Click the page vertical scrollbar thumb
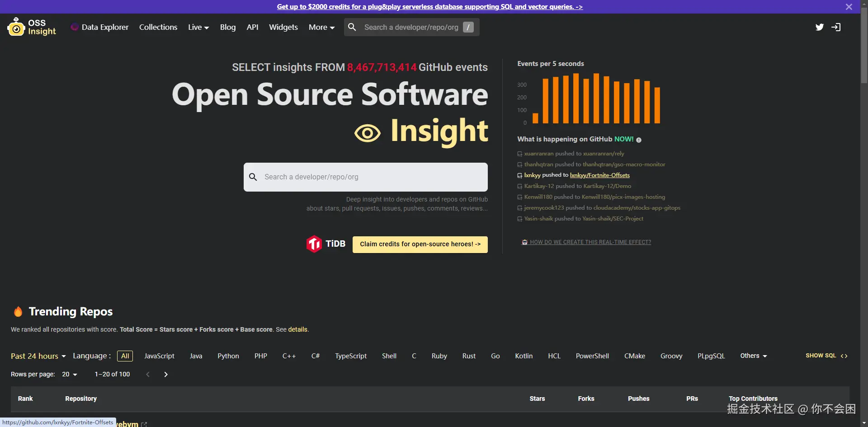Screen dimensions: 868x427 (864, 45)
